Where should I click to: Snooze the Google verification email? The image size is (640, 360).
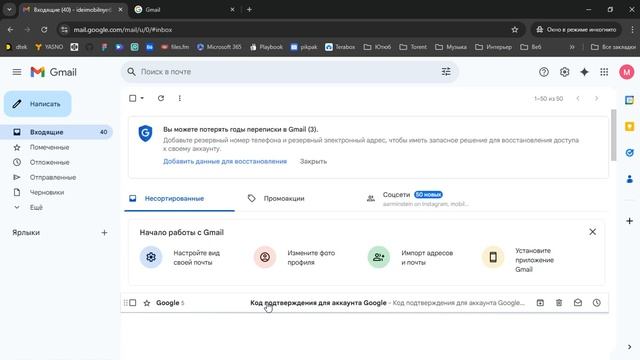597,303
